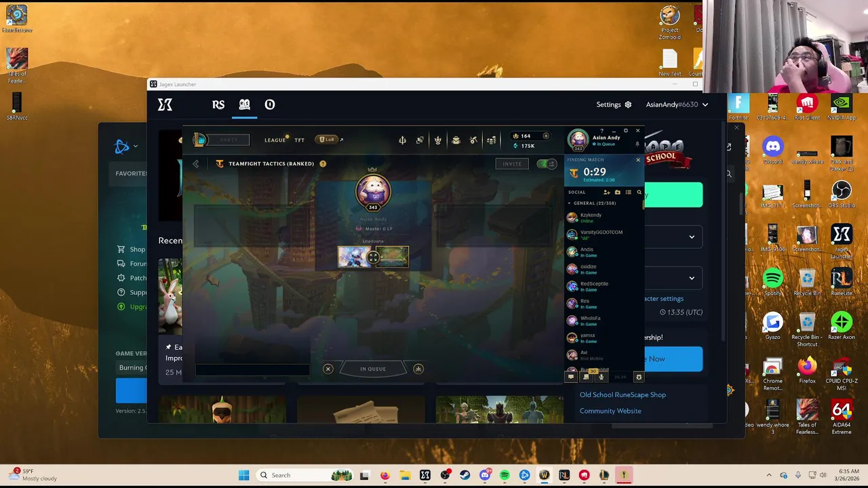Select the left loadout tactician thumbnail
This screenshot has height=488, width=868.
(x=354, y=258)
